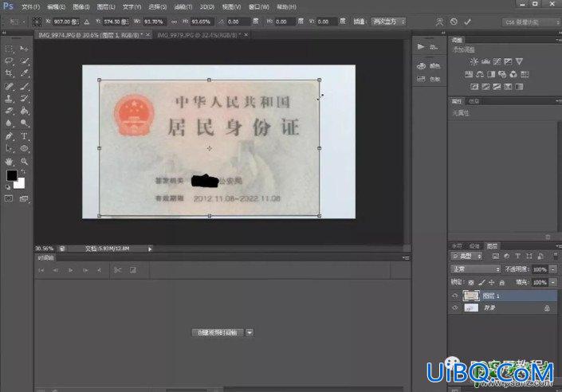
Task: Add a Levels adjustment layer
Action: point(485,61)
